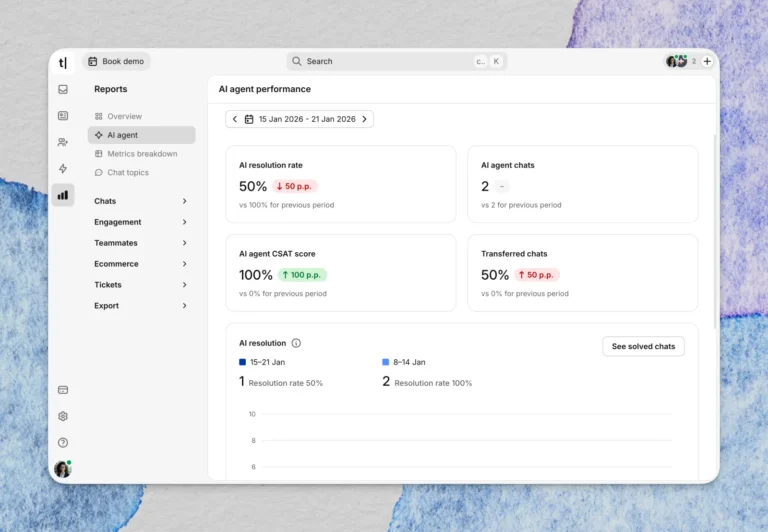Open the help question mark icon
768x532 pixels.
point(63,443)
